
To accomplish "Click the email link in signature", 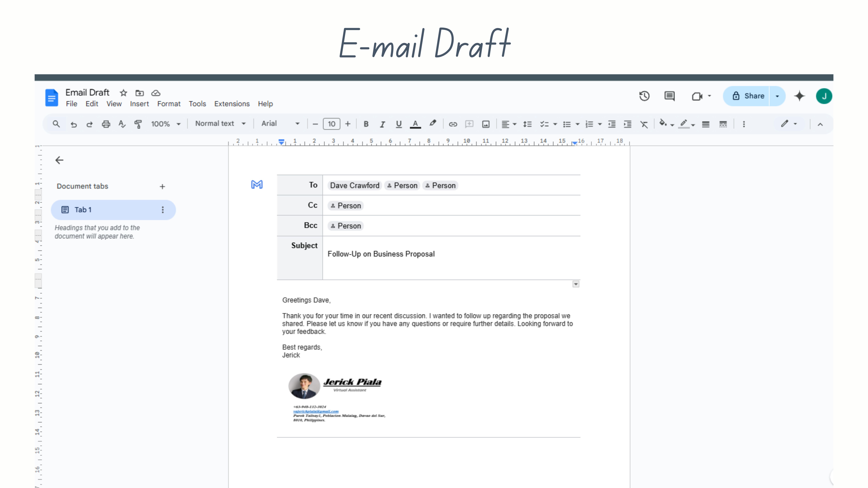I will 316,411.
